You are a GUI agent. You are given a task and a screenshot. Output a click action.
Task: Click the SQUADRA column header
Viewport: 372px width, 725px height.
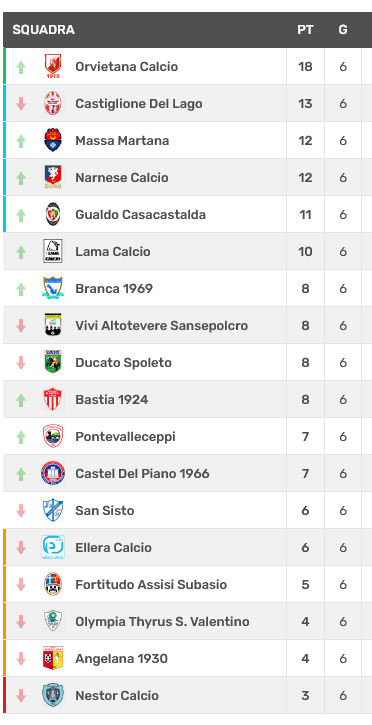tap(43, 30)
